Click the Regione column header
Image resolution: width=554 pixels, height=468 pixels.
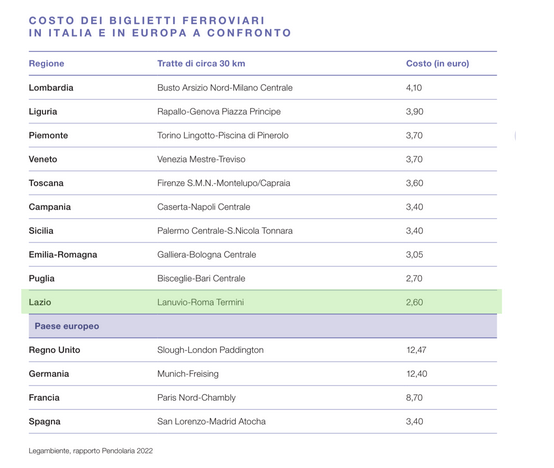[46, 64]
